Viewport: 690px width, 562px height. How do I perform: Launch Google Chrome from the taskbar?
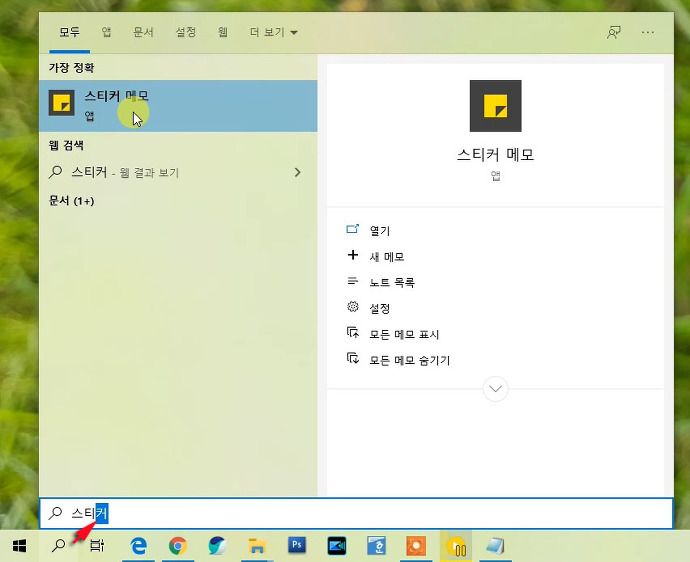click(x=178, y=546)
